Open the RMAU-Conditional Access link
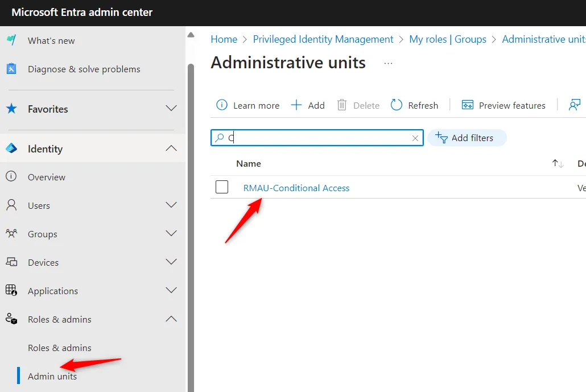 click(x=296, y=188)
